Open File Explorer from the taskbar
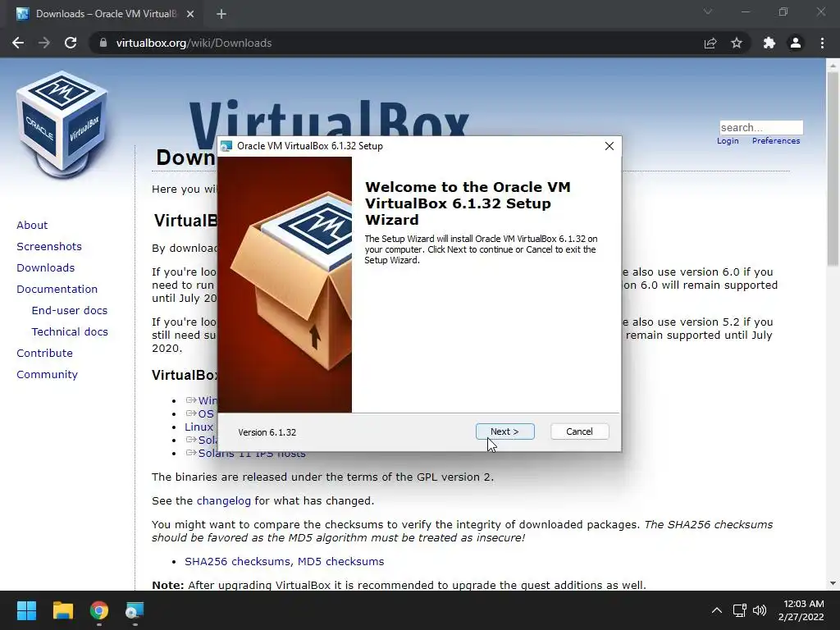This screenshot has height=630, width=840. pos(62,610)
